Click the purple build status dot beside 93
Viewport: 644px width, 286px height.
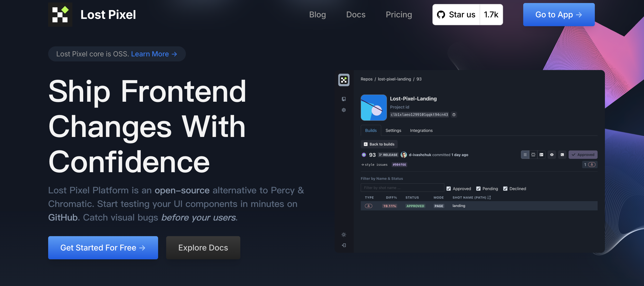click(364, 155)
